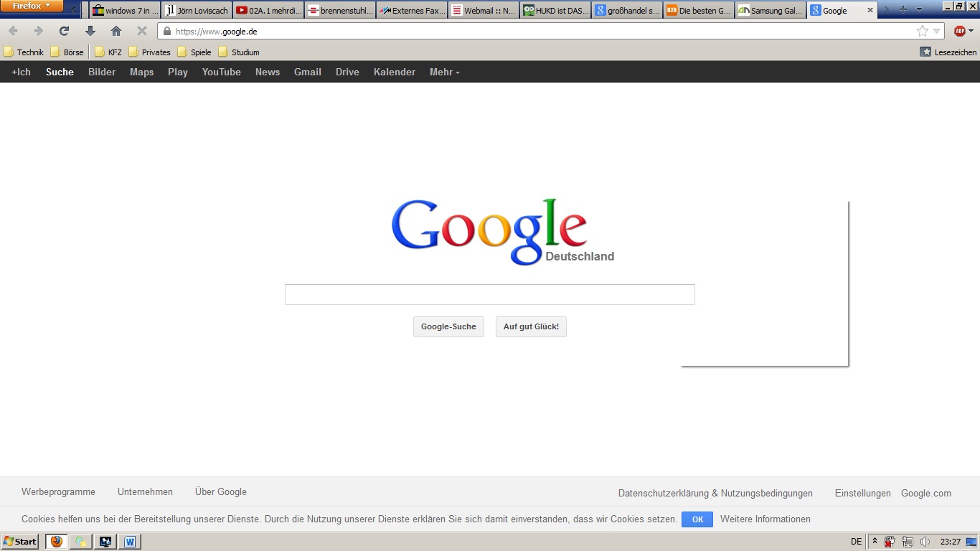The height and width of the screenshot is (551, 980).
Task: Open YouTube in the Google bar
Action: click(x=221, y=72)
